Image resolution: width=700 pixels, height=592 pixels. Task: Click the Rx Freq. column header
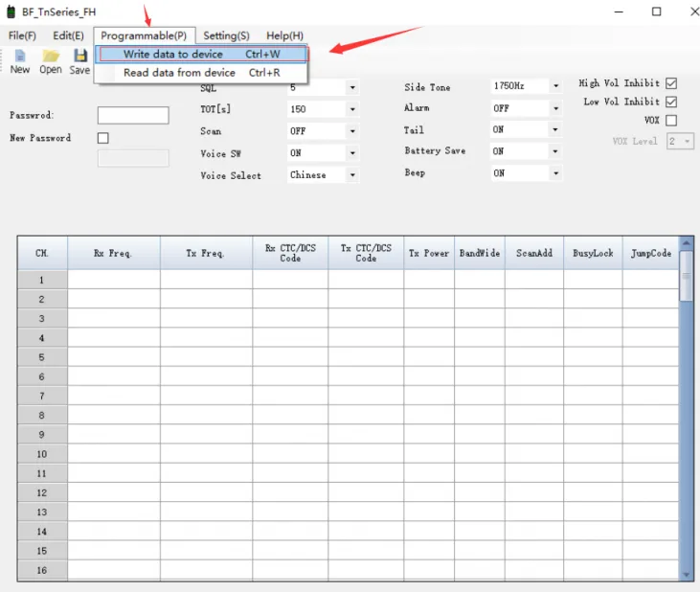(x=113, y=254)
